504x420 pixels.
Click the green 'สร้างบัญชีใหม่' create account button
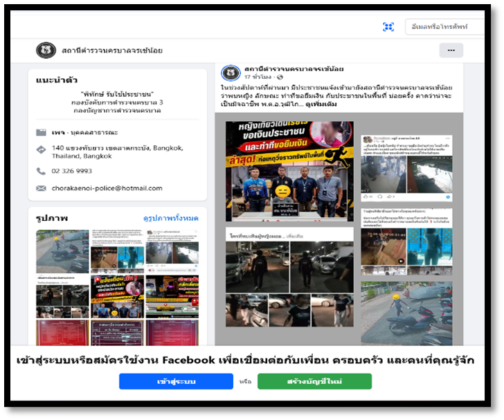point(315,381)
